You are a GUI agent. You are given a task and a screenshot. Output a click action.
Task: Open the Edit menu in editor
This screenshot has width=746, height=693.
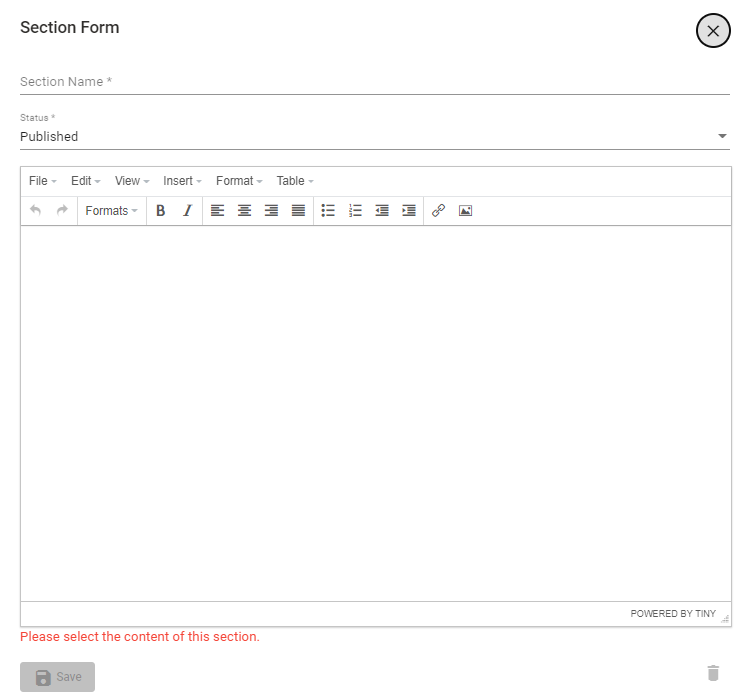(86, 181)
